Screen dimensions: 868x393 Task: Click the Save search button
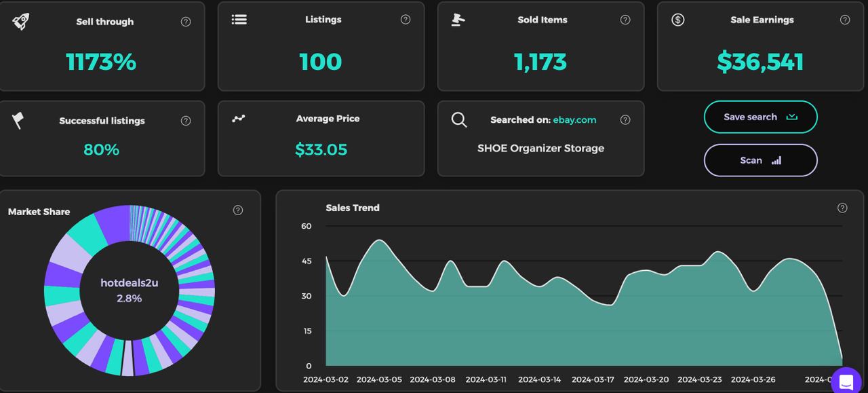click(x=761, y=117)
